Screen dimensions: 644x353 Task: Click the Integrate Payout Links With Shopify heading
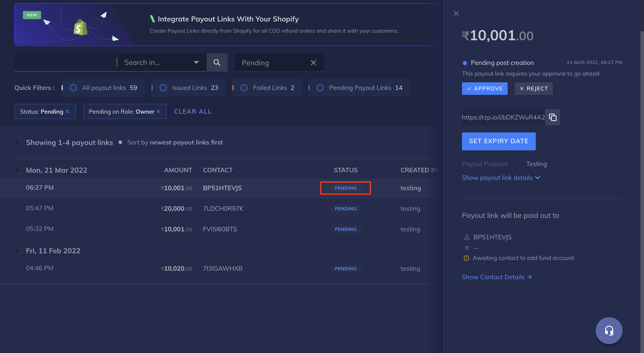coord(228,19)
